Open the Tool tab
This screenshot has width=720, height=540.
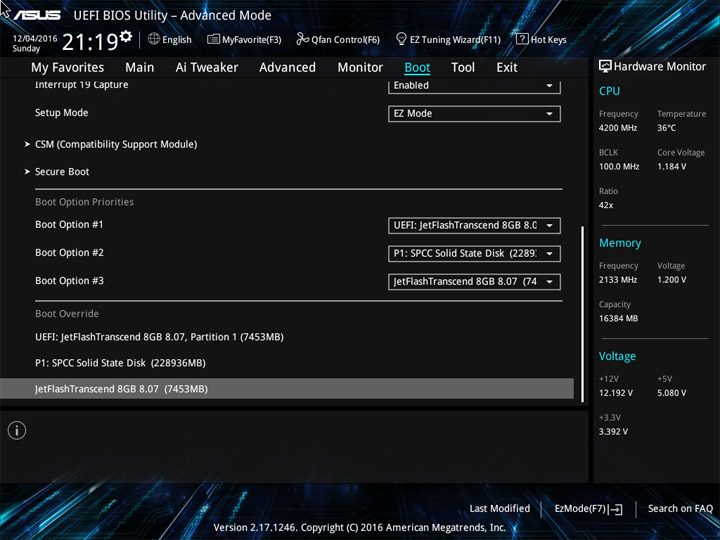463,68
